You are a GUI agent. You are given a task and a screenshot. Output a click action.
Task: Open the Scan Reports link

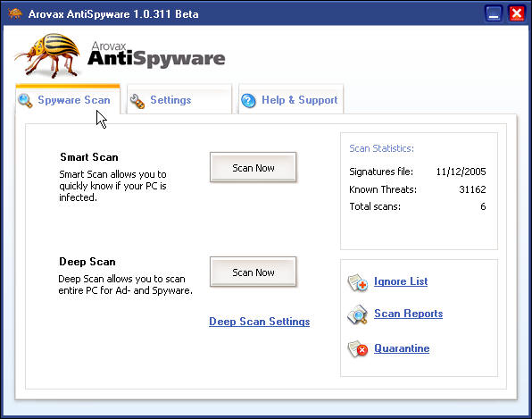(x=409, y=314)
